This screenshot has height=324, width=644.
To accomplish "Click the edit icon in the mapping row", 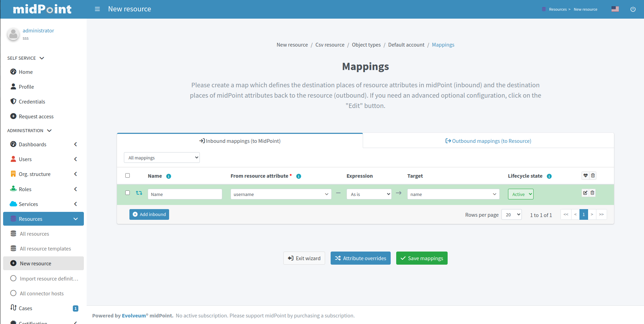I will click(x=585, y=193).
